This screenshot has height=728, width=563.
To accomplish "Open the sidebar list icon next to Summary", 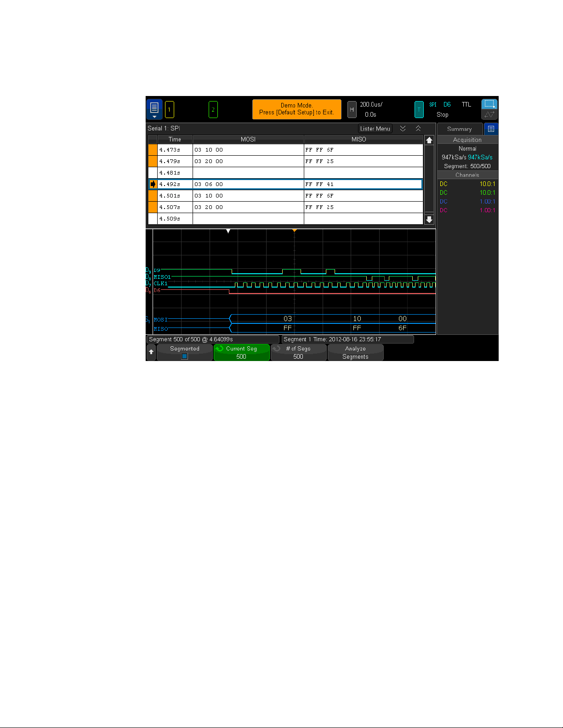I will [491, 129].
